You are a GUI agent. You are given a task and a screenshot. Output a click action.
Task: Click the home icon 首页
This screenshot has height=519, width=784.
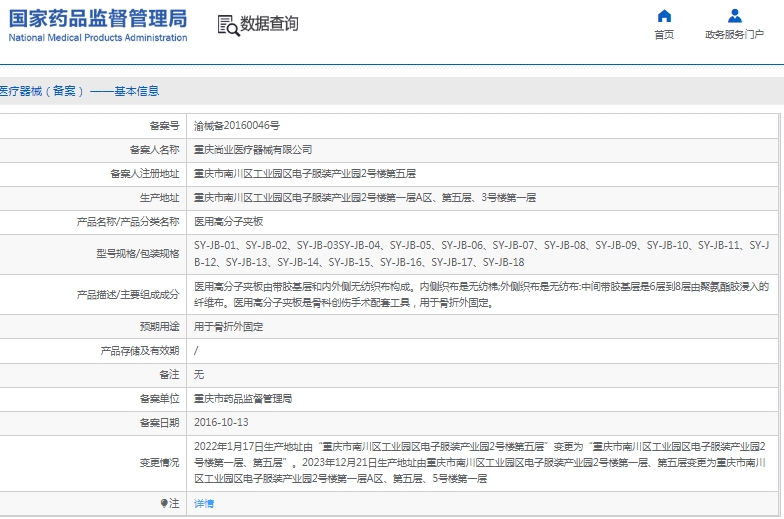pos(664,16)
